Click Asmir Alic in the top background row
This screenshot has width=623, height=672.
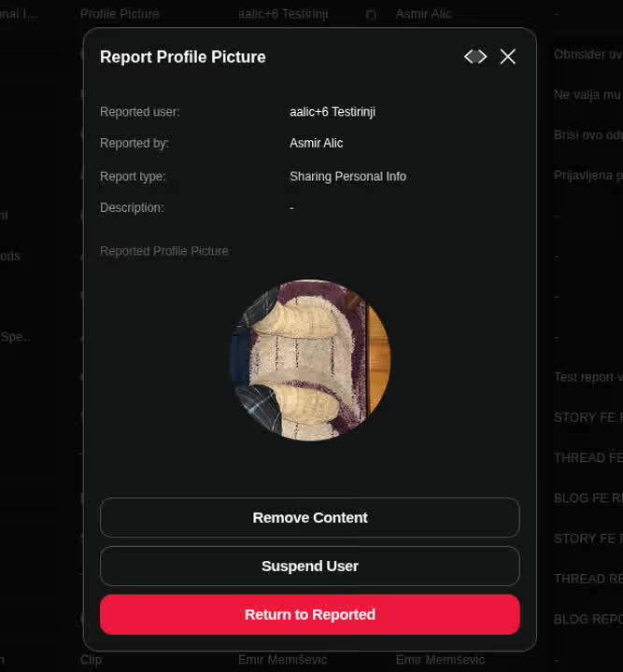coord(423,14)
